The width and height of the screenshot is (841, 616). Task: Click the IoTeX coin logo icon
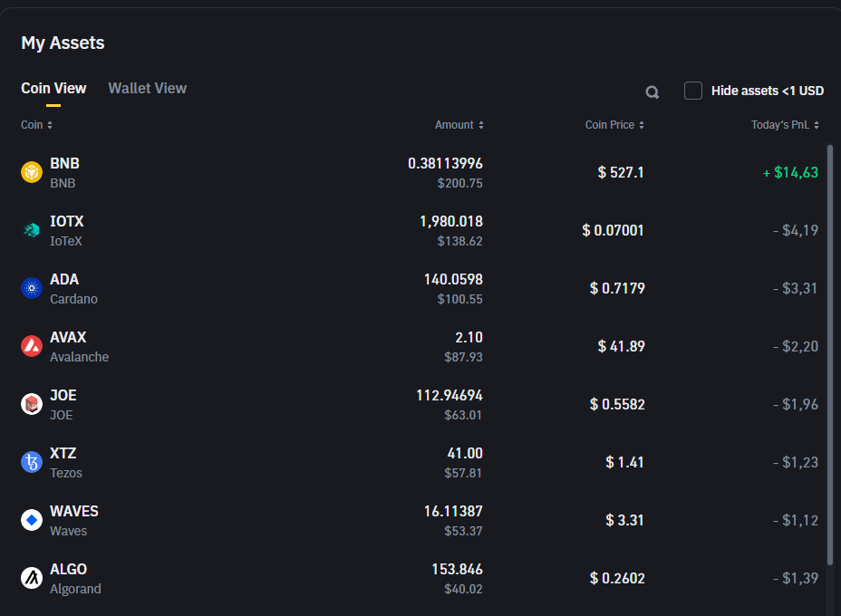click(x=32, y=230)
